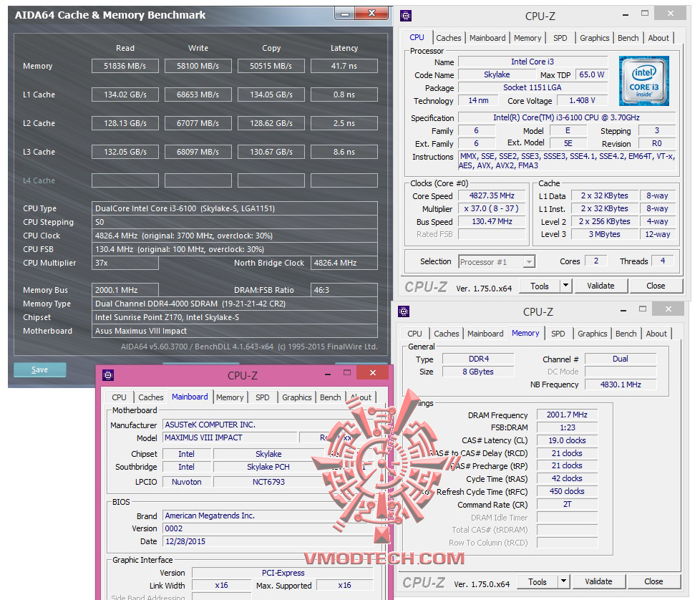Maximize the top CPU-Z window

[645, 14]
